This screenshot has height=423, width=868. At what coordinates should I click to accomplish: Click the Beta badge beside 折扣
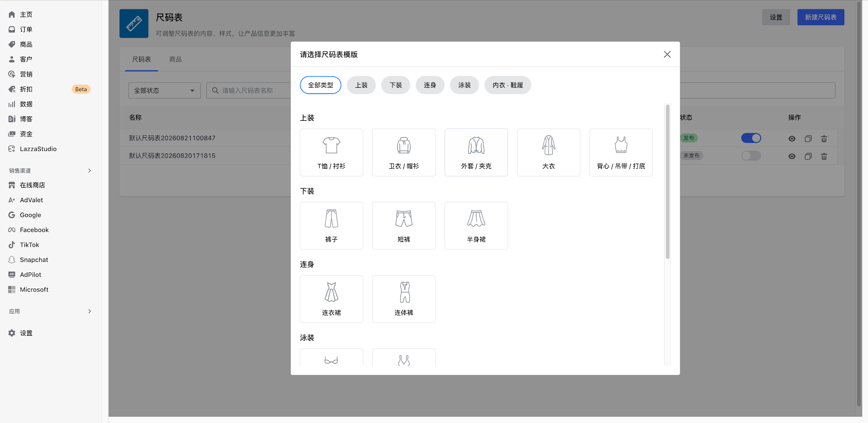[x=81, y=89]
